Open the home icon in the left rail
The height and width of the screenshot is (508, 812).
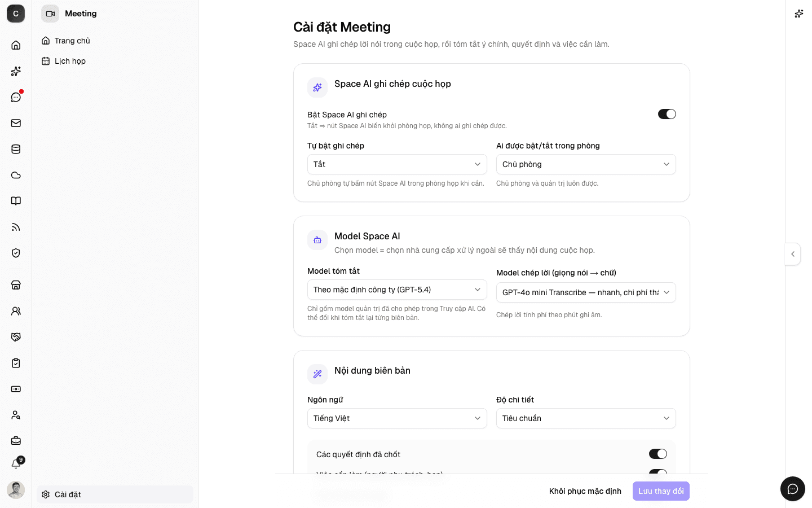pyautogui.click(x=16, y=45)
